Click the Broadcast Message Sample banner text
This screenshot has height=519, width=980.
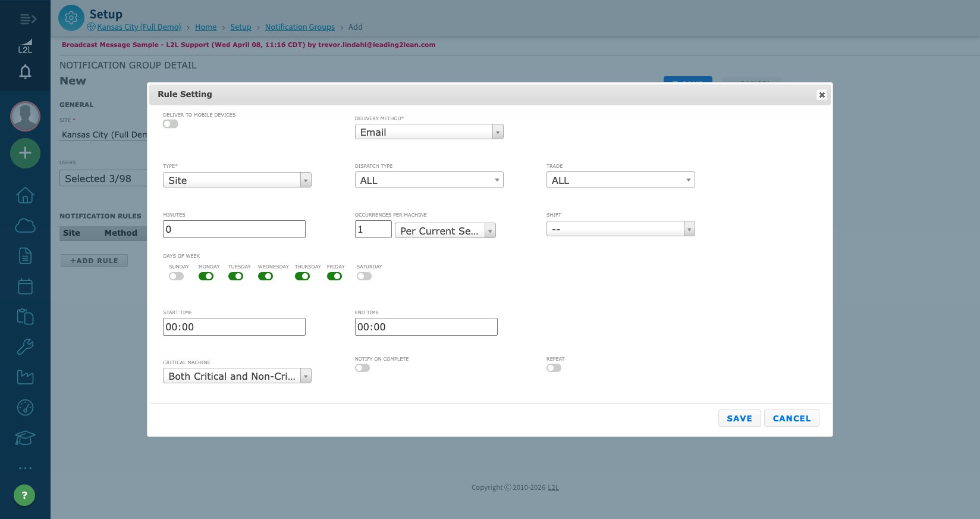point(249,45)
